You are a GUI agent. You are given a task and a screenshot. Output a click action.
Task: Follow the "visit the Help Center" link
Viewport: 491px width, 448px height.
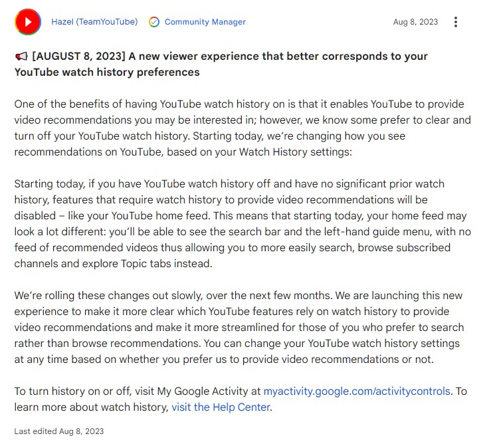221,407
